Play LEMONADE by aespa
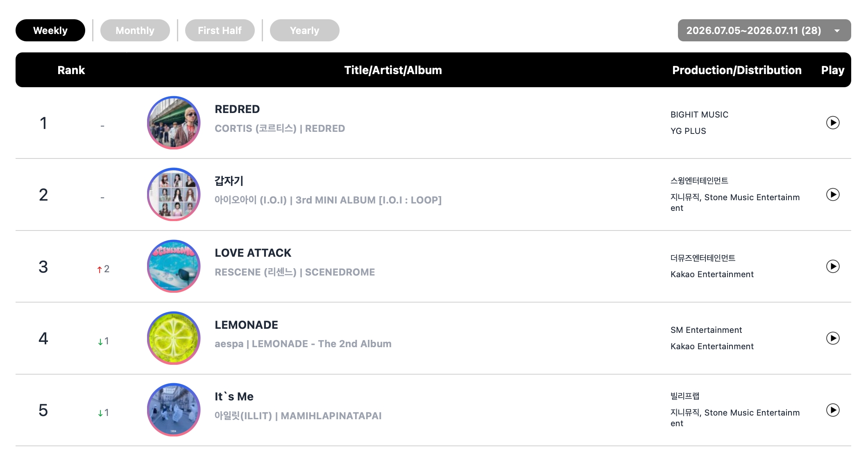Screen dimensions: 868x452 tap(832, 338)
